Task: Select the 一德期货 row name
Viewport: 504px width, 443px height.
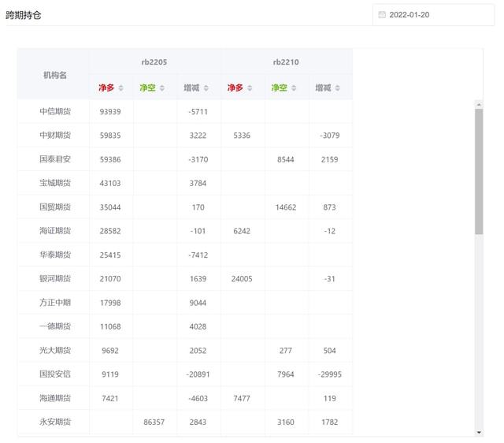Action: coord(55,326)
